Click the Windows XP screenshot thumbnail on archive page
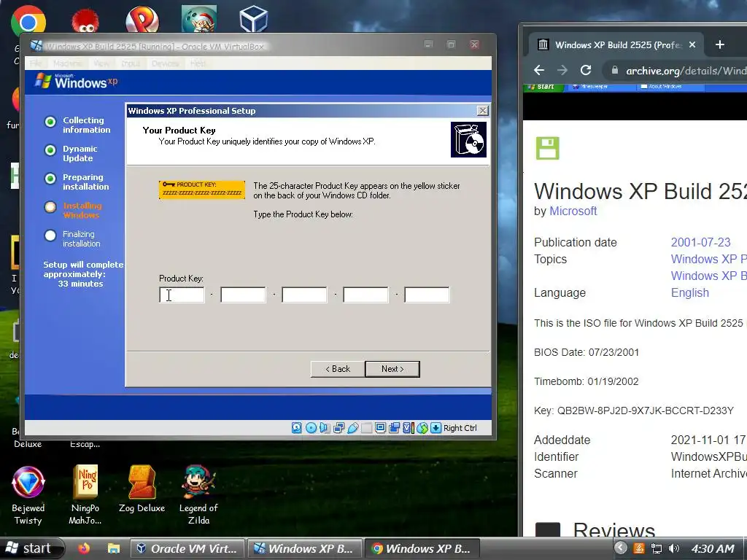 coord(635,102)
